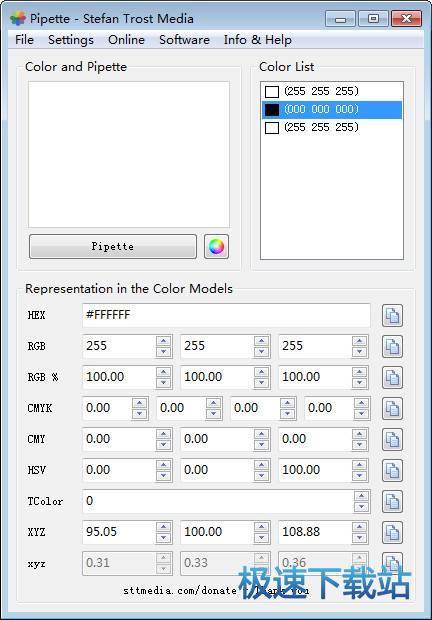Copy the TColor value
Viewport: 432px width, 620px height.
[392, 501]
